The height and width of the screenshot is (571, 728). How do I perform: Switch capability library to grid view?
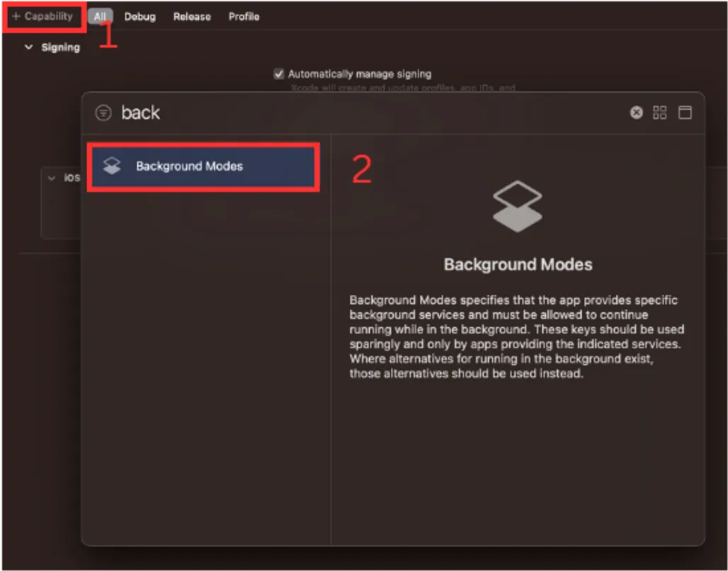[x=659, y=113]
